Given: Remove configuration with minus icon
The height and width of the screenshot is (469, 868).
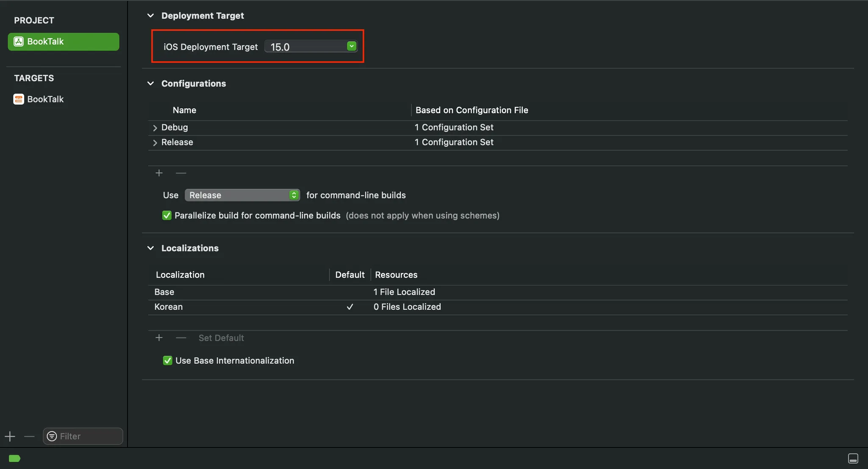Looking at the screenshot, I should [181, 173].
